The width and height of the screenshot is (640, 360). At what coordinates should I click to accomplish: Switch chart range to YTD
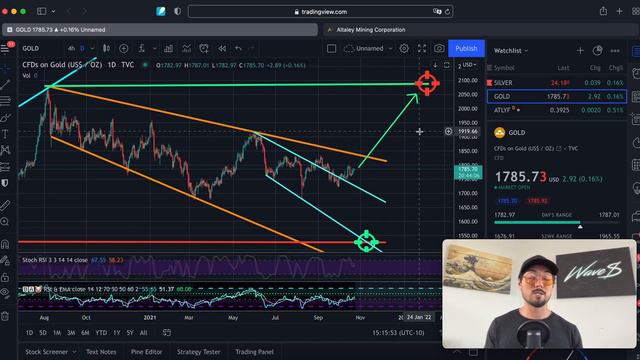[x=101, y=333]
